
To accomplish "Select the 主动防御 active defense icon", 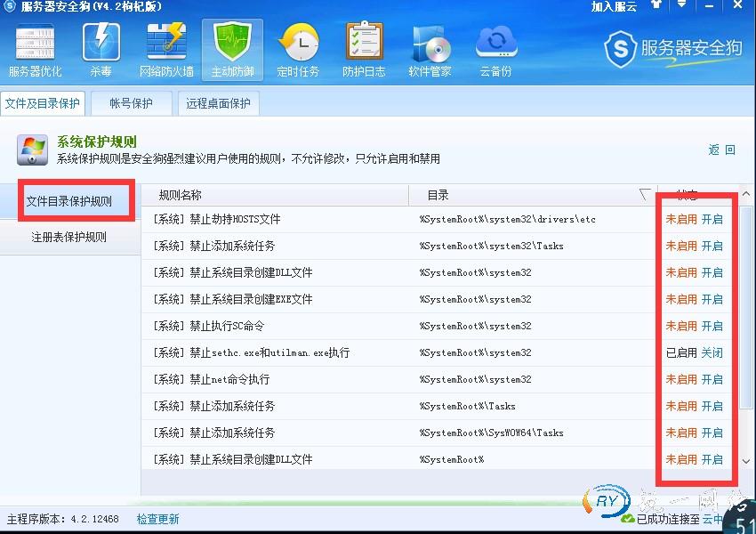I will [x=232, y=50].
